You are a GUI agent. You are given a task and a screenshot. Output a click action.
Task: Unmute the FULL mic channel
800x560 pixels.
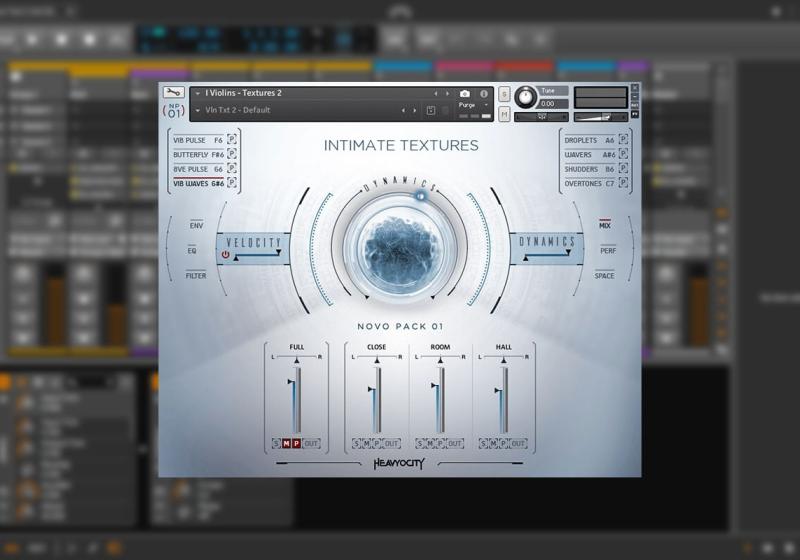point(286,443)
